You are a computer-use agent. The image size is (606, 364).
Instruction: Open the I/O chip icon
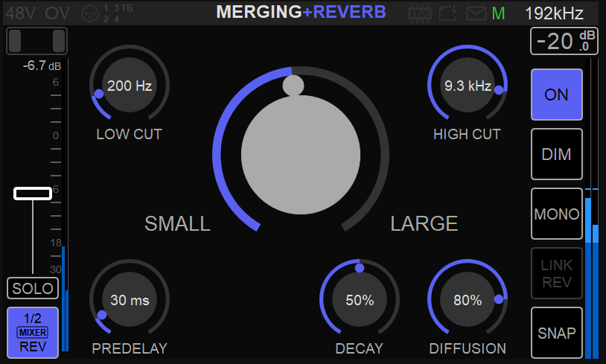[x=420, y=13]
